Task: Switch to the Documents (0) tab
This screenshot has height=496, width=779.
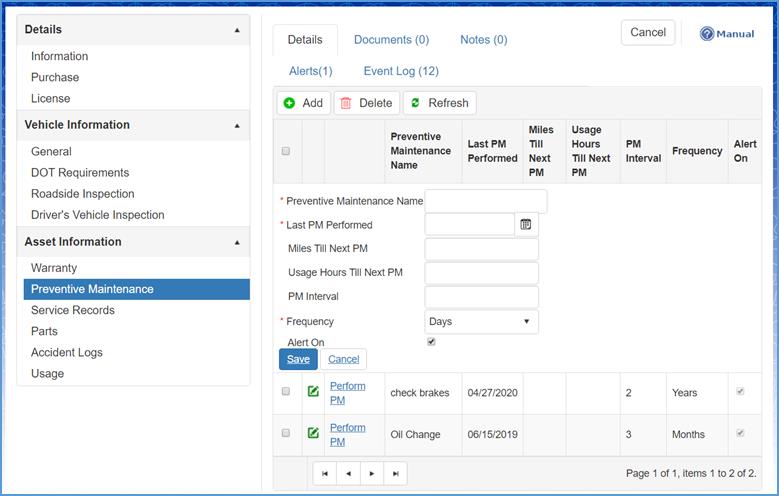Action: point(391,40)
